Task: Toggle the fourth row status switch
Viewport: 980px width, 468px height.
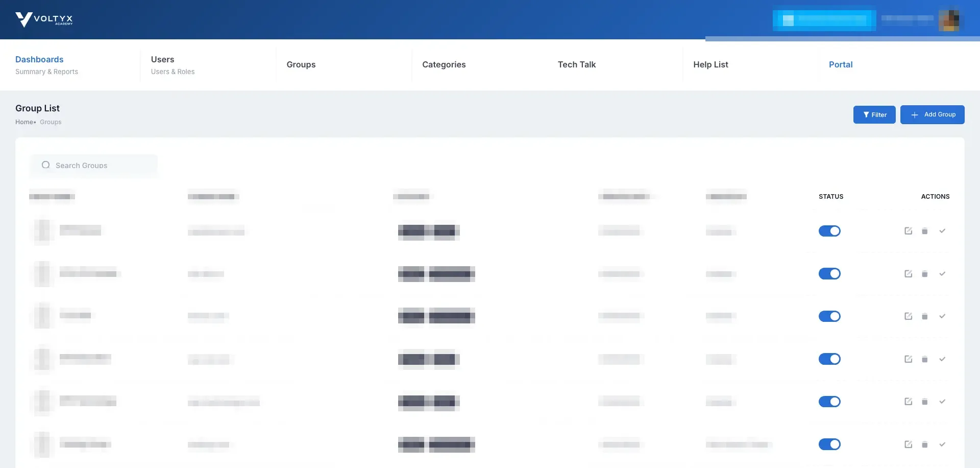Action: [x=829, y=359]
